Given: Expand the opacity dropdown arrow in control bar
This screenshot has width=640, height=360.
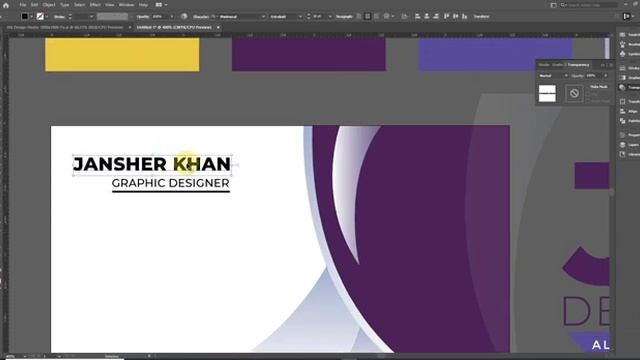Looking at the screenshot, I should point(172,17).
